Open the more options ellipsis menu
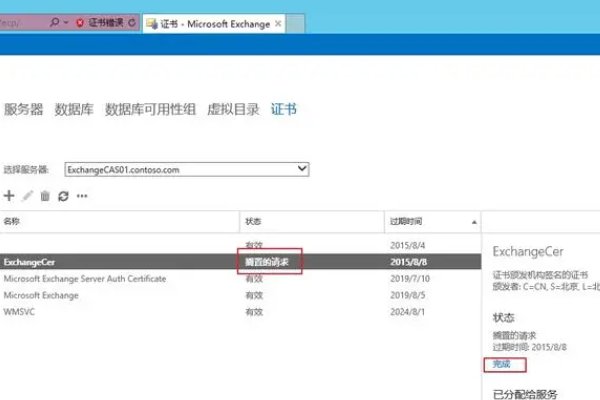This screenshot has height=400, width=600. tap(82, 196)
